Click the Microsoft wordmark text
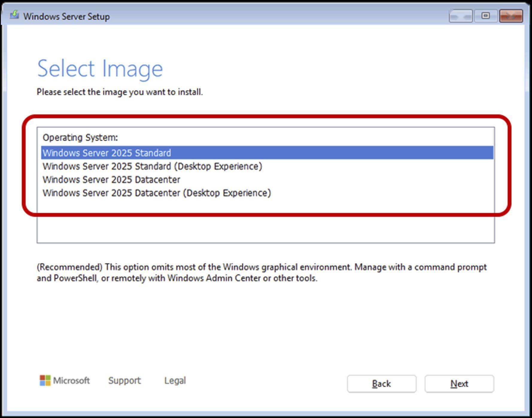 point(72,381)
